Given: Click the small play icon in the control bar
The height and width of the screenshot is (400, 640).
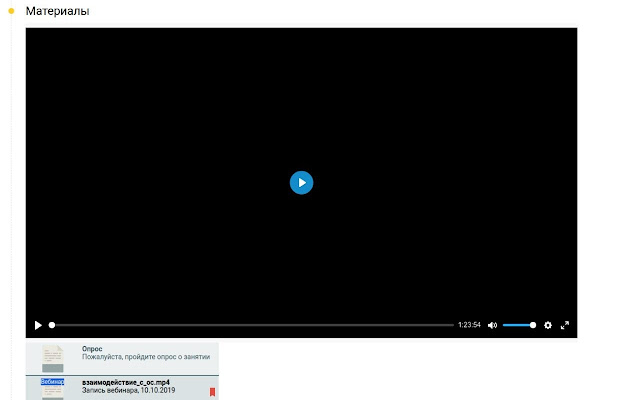Looking at the screenshot, I should click(38, 325).
